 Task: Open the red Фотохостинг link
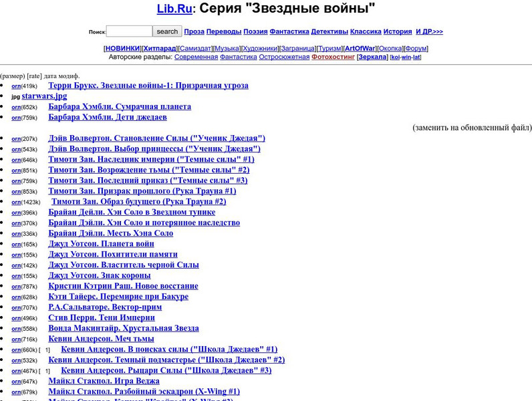pyautogui.click(x=334, y=57)
